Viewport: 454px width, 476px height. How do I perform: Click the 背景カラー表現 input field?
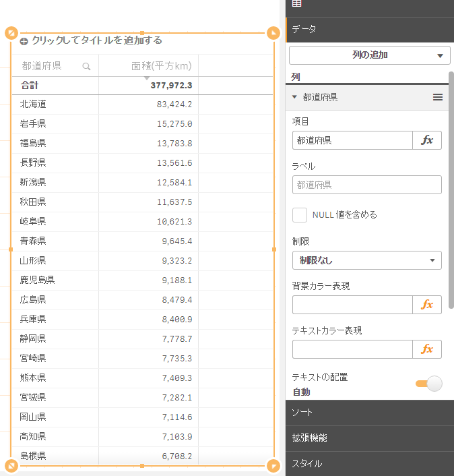pos(352,305)
